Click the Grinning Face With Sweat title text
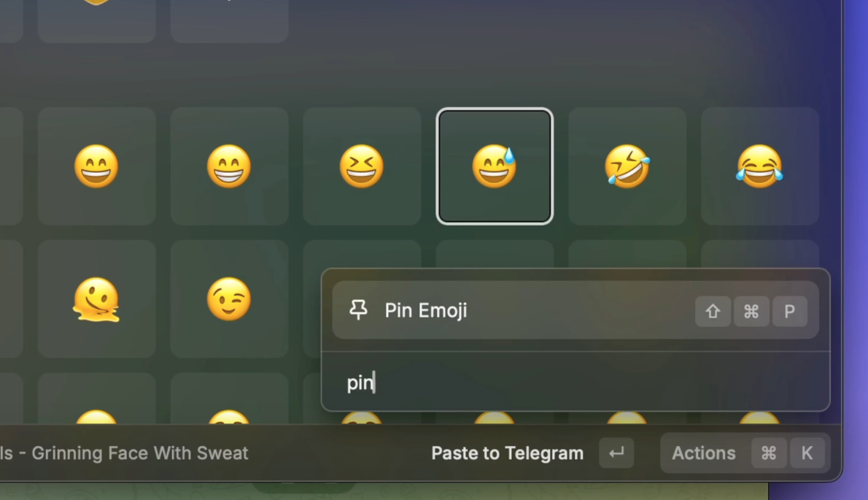This screenshot has width=868, height=500. click(139, 453)
